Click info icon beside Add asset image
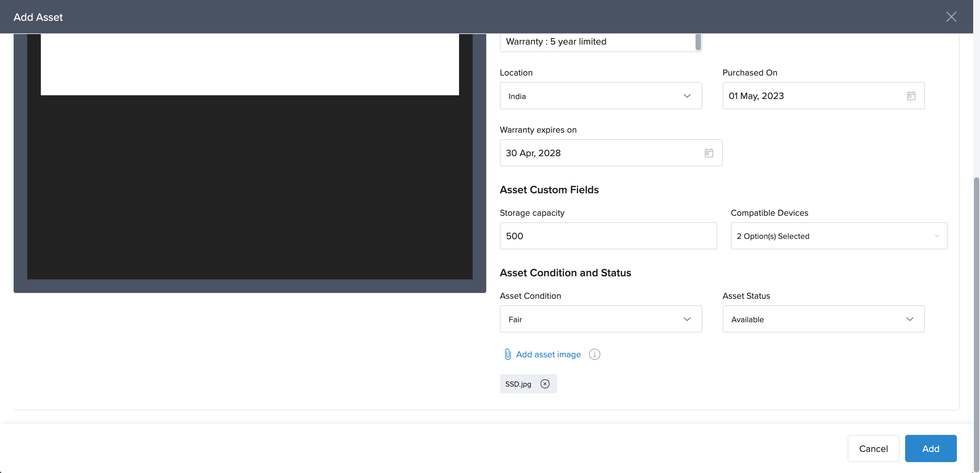Image resolution: width=980 pixels, height=473 pixels. coord(594,354)
